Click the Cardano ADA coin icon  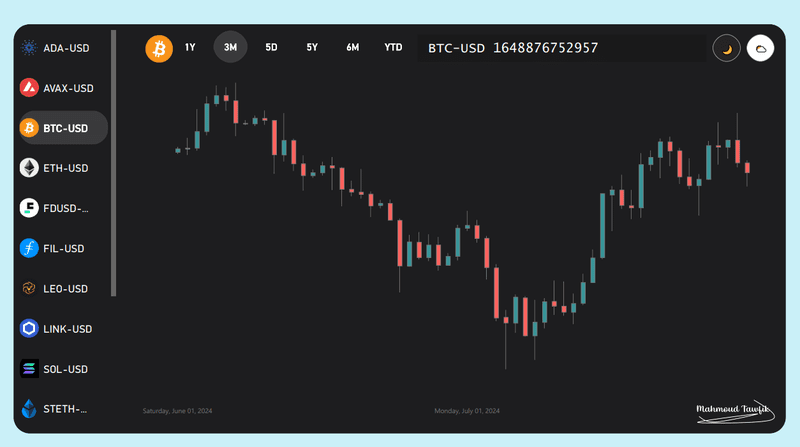(x=29, y=48)
